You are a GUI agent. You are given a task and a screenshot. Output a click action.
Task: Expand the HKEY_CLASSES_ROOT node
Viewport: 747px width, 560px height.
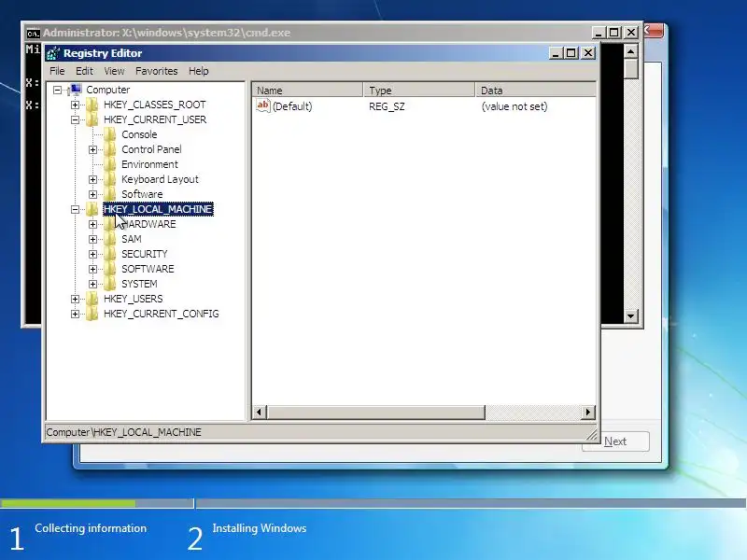75,105
